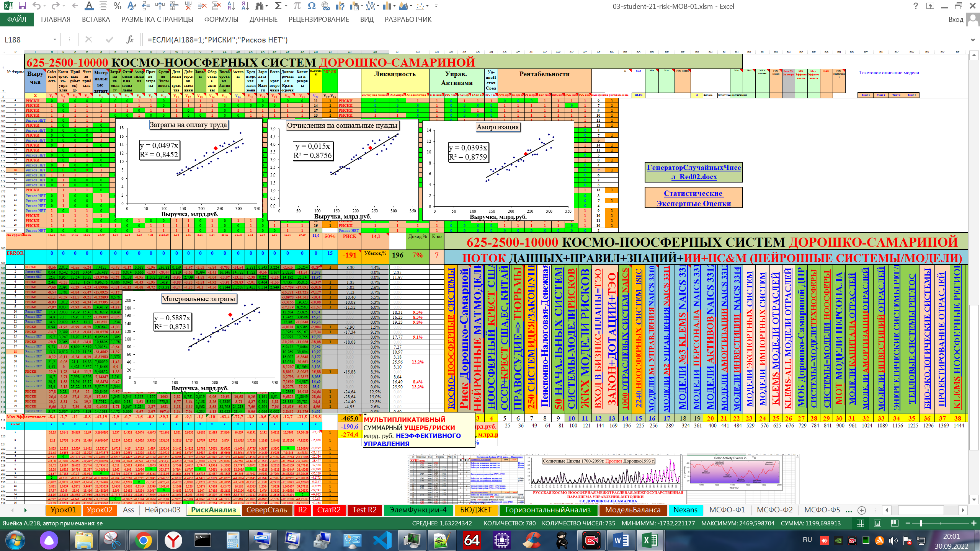Switch to the СеверСталь sheet tab
The height and width of the screenshot is (551, 980).
pos(266,510)
